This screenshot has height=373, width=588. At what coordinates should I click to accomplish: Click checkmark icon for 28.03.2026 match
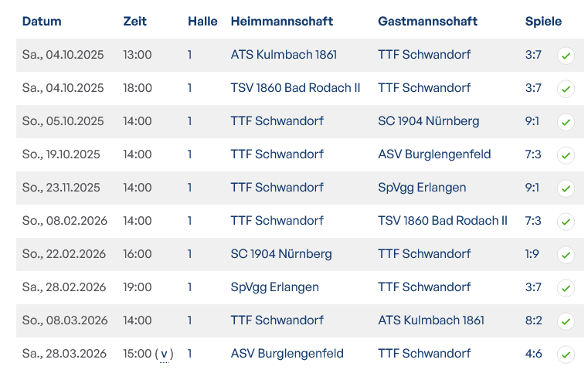point(566,354)
